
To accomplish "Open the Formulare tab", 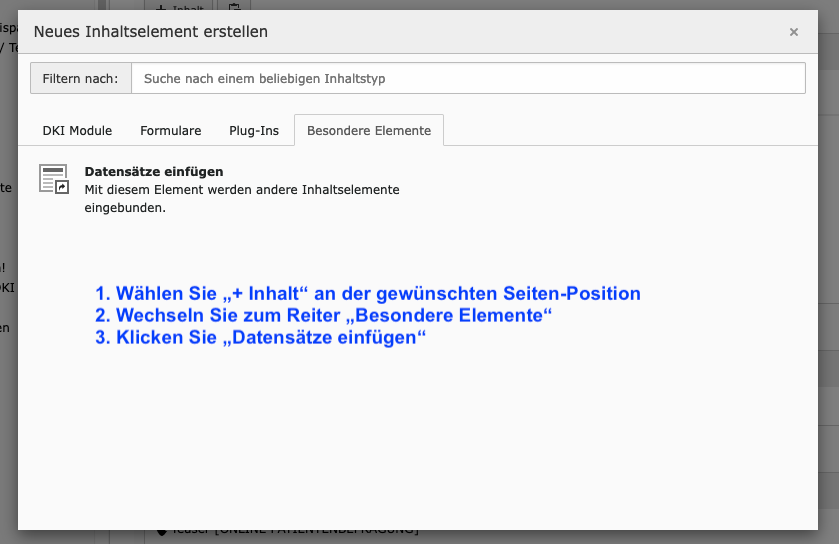I will [x=170, y=131].
